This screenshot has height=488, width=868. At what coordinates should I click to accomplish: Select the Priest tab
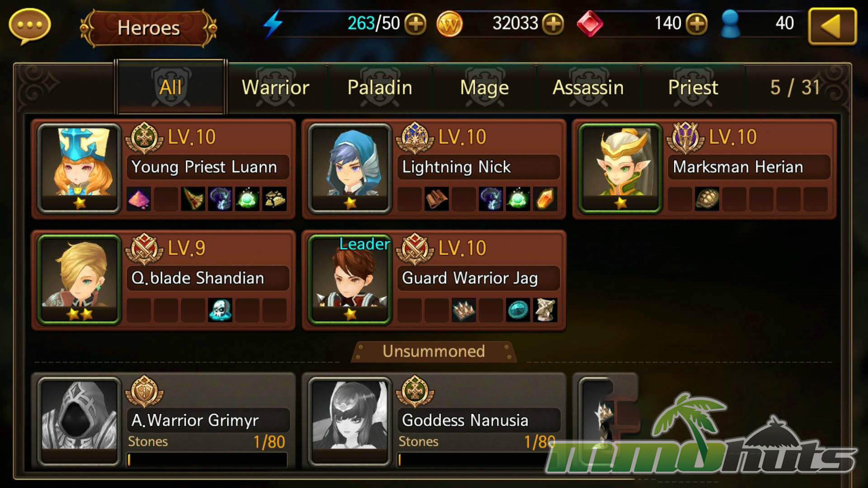point(693,87)
